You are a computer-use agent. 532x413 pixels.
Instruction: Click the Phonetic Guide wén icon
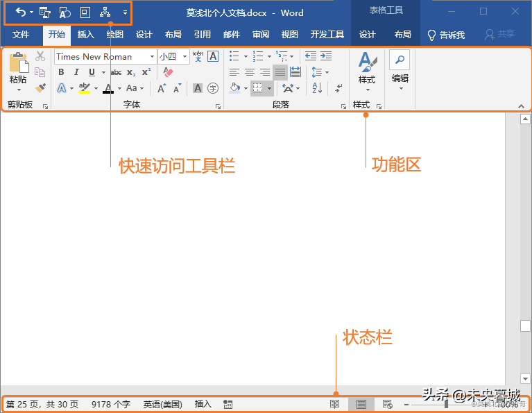[198, 56]
